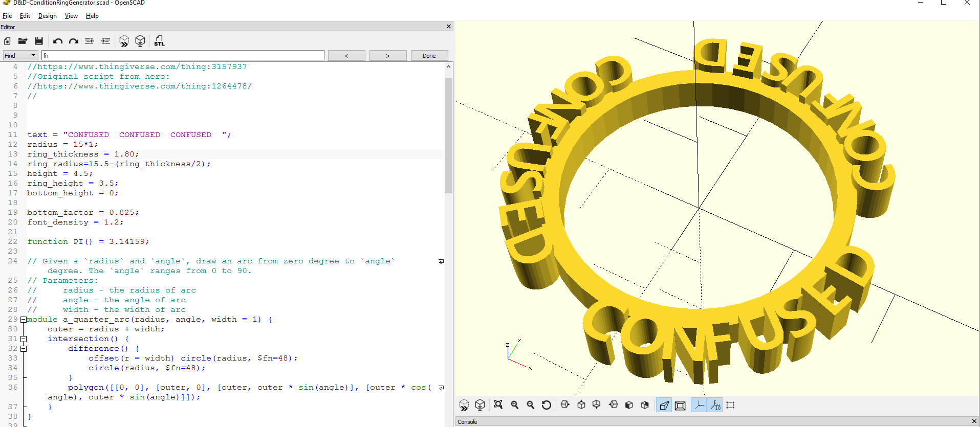Toggle Show Scale Markers

(x=715, y=406)
